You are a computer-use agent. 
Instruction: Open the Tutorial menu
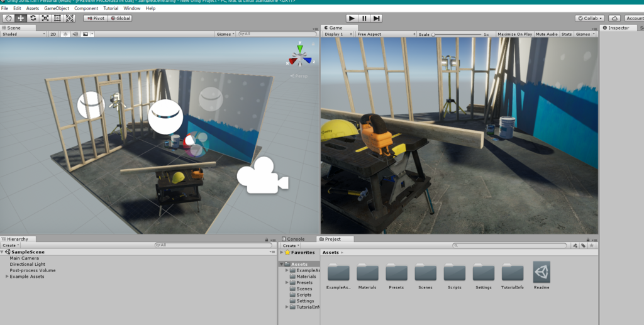111,8
